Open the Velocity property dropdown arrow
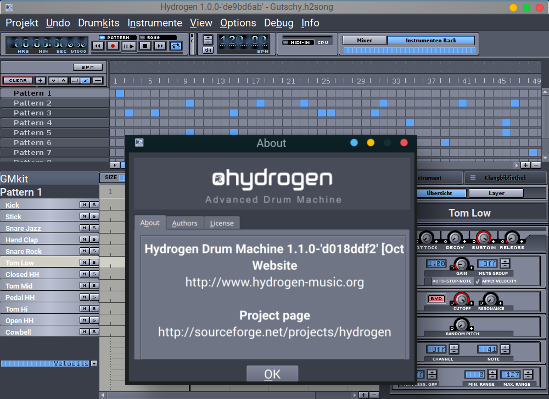549x399 pixels. coord(94,364)
